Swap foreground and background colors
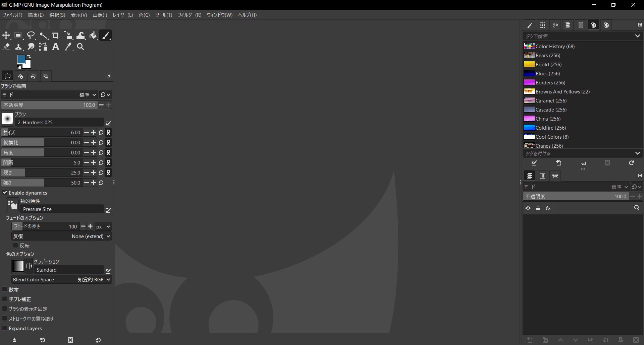This screenshot has height=345, width=644. pos(29,57)
